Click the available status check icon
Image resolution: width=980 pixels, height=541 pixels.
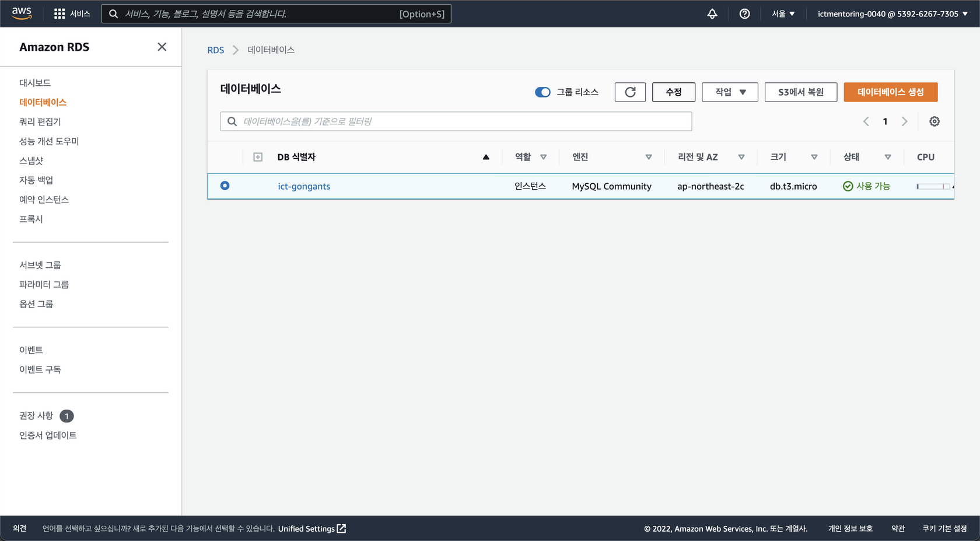tap(848, 186)
